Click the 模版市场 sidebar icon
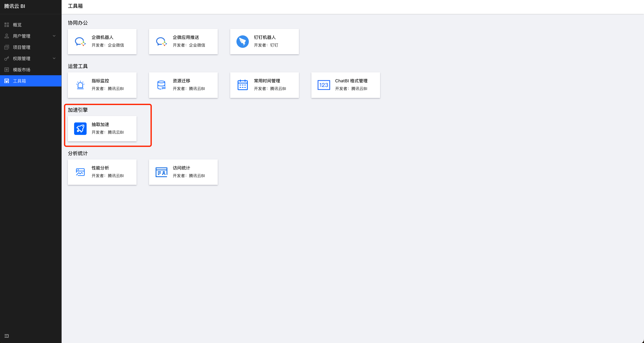The image size is (644, 343). (7, 70)
